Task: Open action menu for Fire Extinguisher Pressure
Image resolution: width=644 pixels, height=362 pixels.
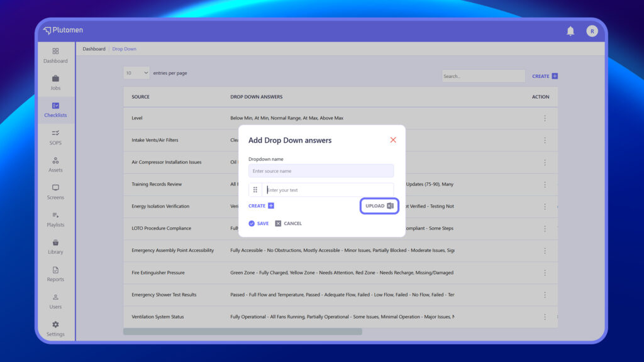Action: pyautogui.click(x=545, y=273)
